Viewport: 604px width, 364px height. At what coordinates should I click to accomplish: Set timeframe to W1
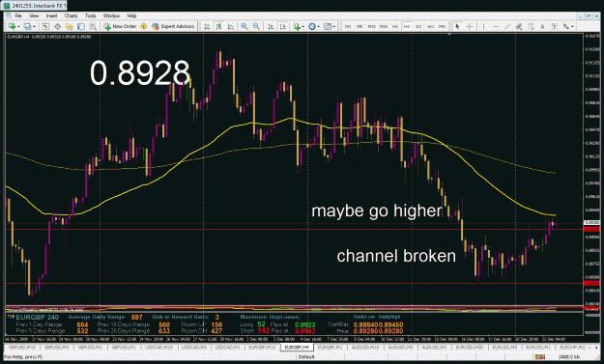pos(431,26)
